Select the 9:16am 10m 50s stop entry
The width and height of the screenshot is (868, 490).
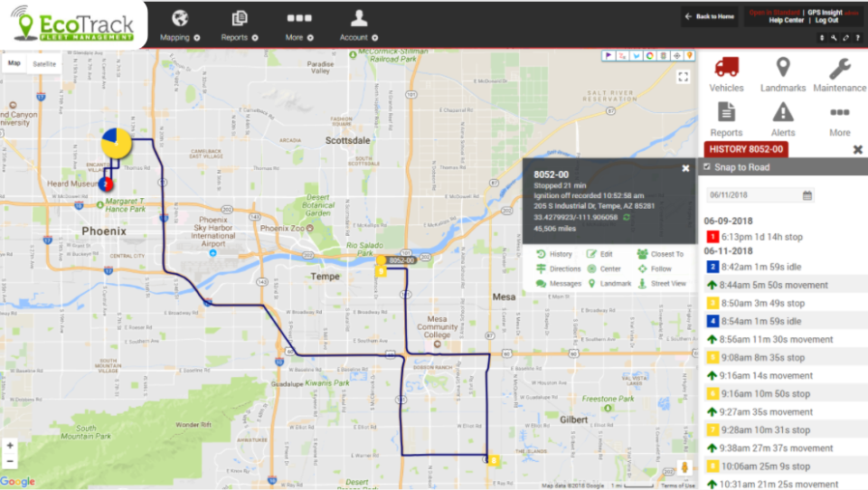[783, 393]
